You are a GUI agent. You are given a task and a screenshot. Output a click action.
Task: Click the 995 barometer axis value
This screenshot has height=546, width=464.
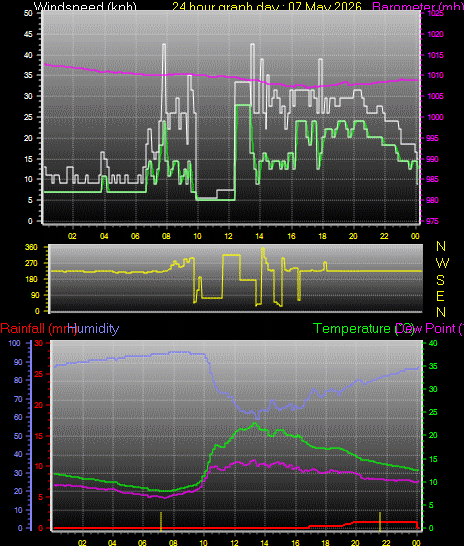[433, 138]
